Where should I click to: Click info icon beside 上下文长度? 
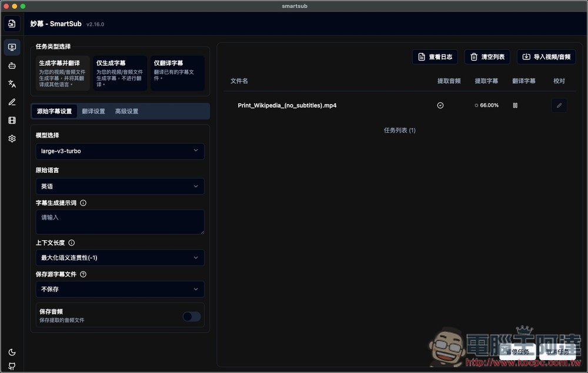pyautogui.click(x=72, y=243)
